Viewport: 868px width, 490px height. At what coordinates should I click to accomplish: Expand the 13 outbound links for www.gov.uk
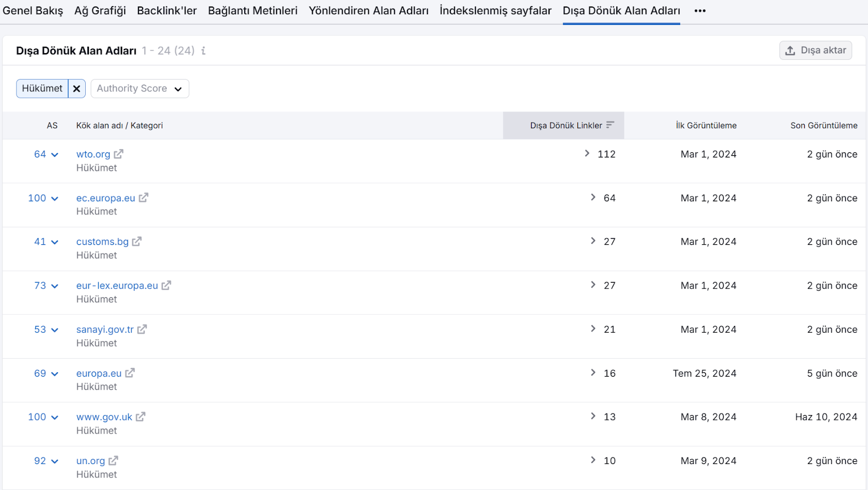593,416
